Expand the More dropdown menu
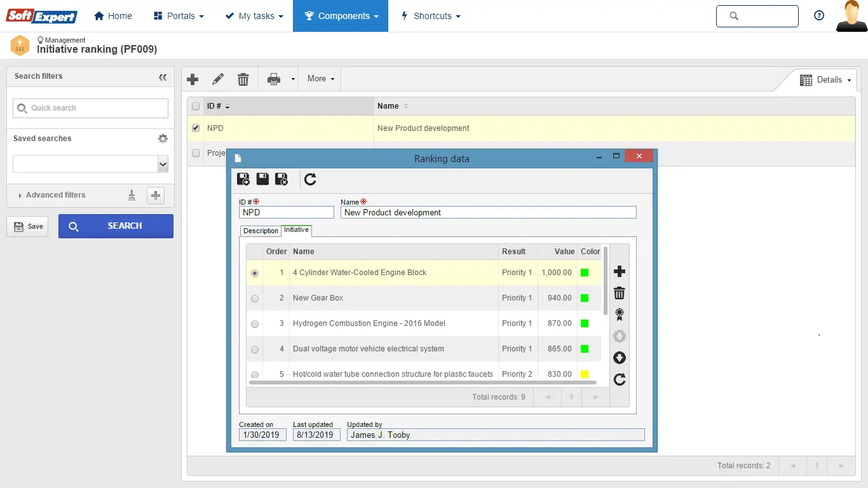The height and width of the screenshot is (488, 868). pyautogui.click(x=320, y=79)
